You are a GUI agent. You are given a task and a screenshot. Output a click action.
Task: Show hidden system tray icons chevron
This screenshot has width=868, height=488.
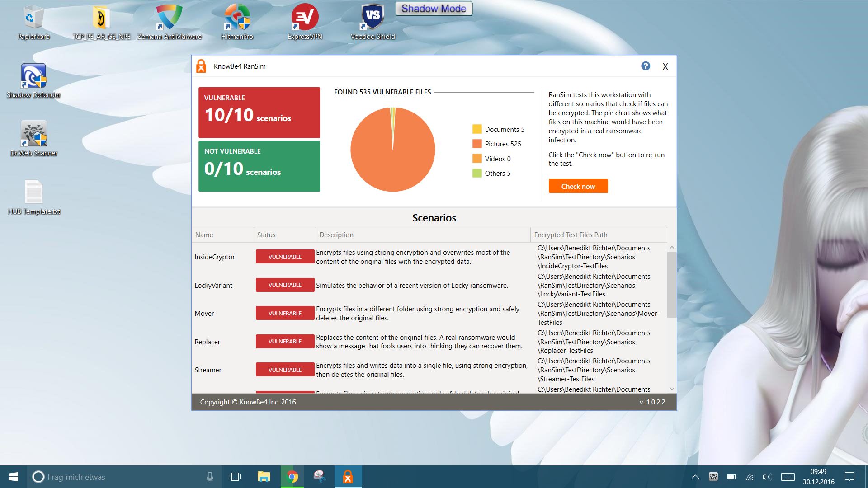point(695,477)
